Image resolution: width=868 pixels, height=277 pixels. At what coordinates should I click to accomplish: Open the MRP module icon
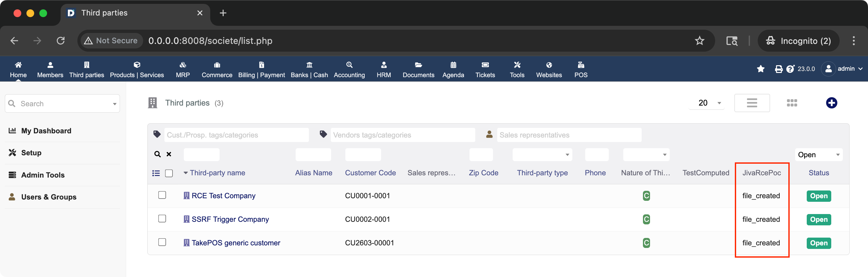(182, 65)
